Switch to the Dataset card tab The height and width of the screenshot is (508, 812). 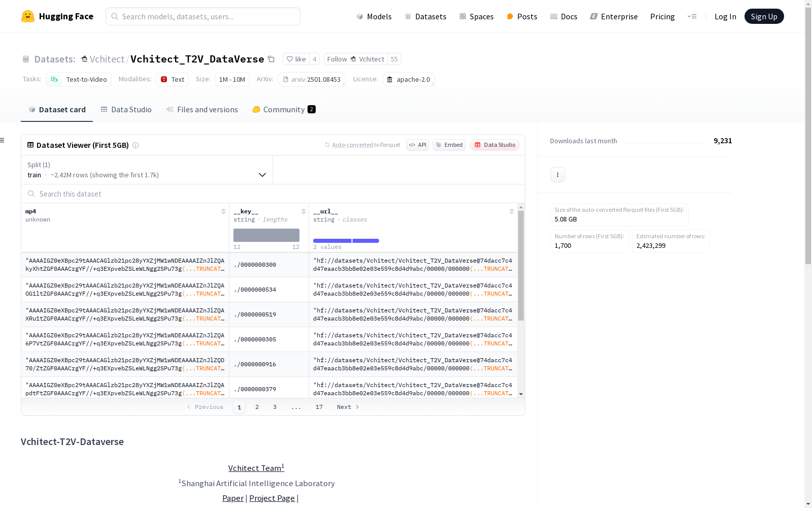[57, 110]
